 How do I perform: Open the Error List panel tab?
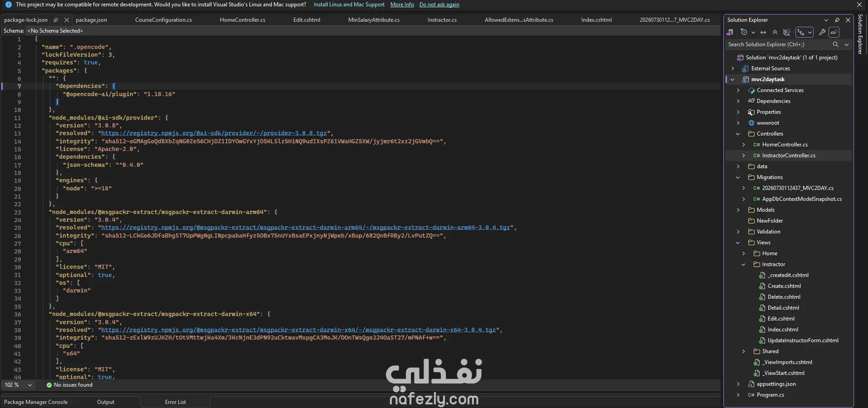[x=176, y=402]
